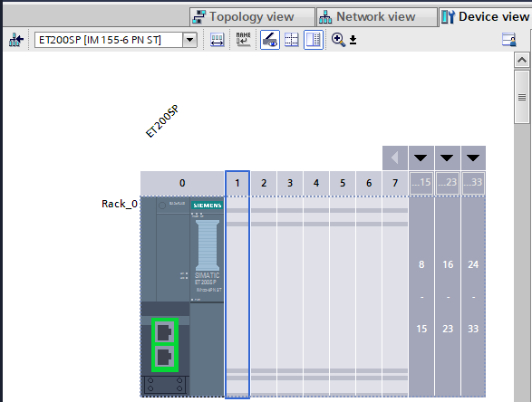Click the empty slot 7 area in rack
Screen dimensions: 532x402
click(395, 297)
